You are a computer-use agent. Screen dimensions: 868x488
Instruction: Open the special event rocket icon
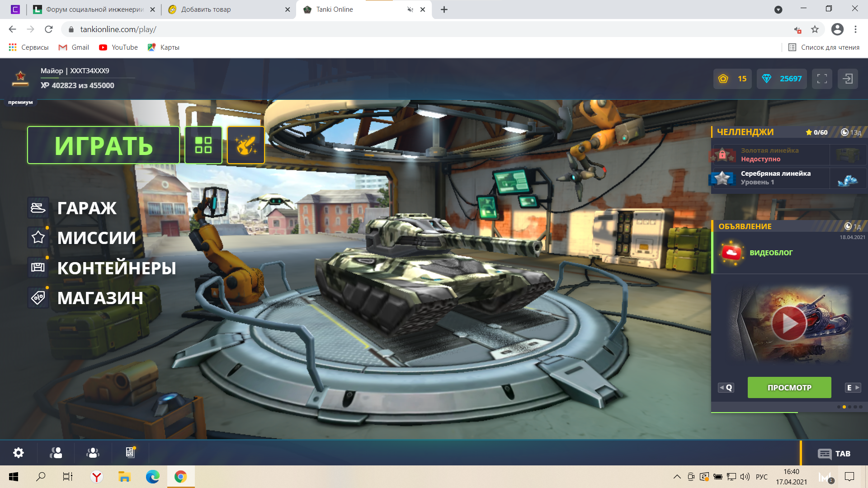[245, 145]
